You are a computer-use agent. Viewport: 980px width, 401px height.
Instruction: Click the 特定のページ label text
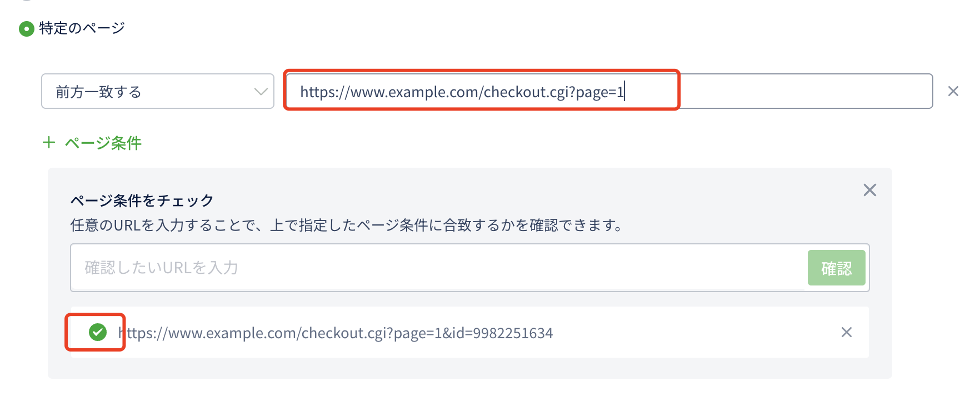[82, 28]
